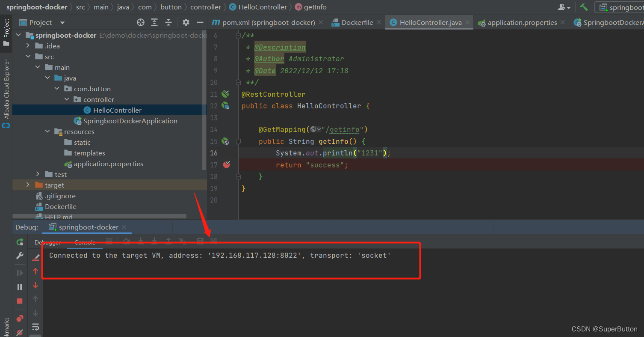Click Spring bean gutter icon on line 11
The height and width of the screenshot is (337, 644).
(225, 94)
